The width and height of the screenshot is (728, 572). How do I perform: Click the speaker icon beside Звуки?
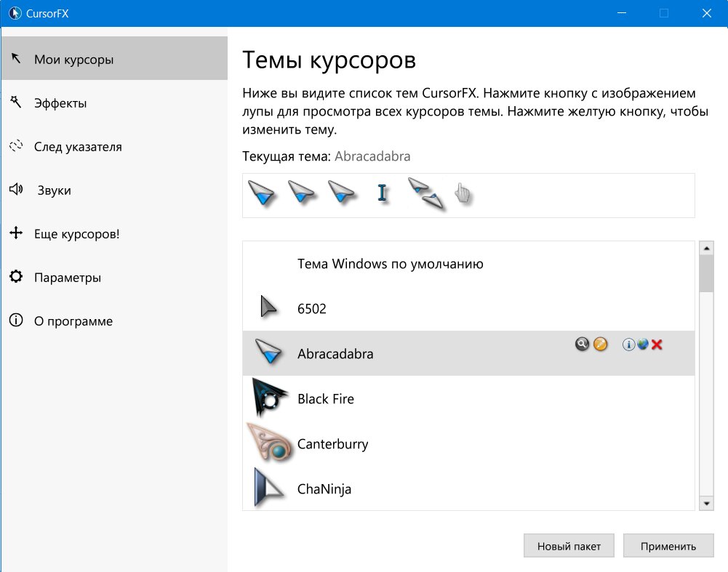click(16, 189)
